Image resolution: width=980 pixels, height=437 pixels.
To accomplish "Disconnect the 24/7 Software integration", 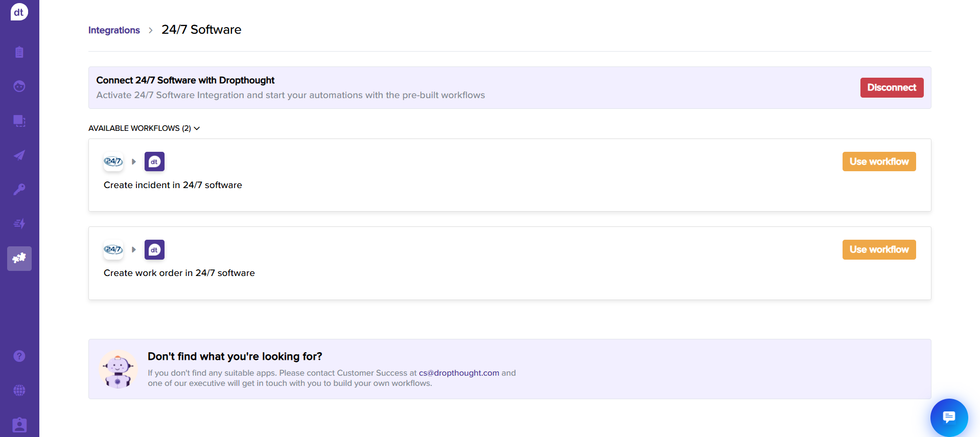I will (x=891, y=87).
